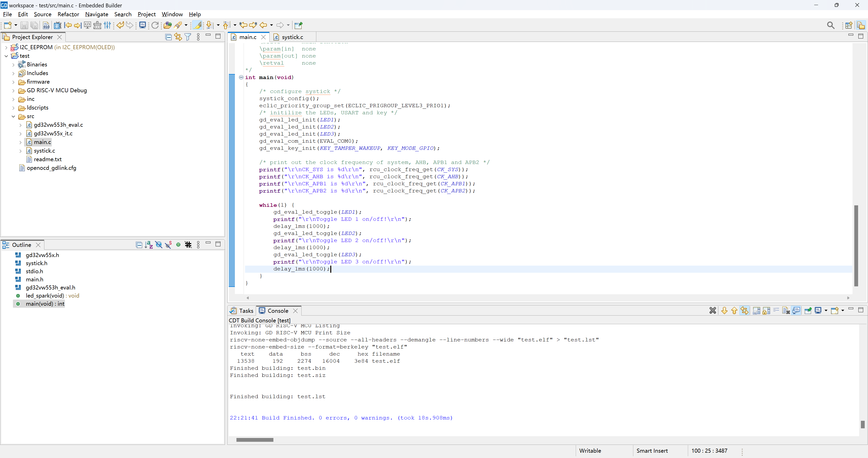Click the binary 010 file toolbar icon

(46, 25)
